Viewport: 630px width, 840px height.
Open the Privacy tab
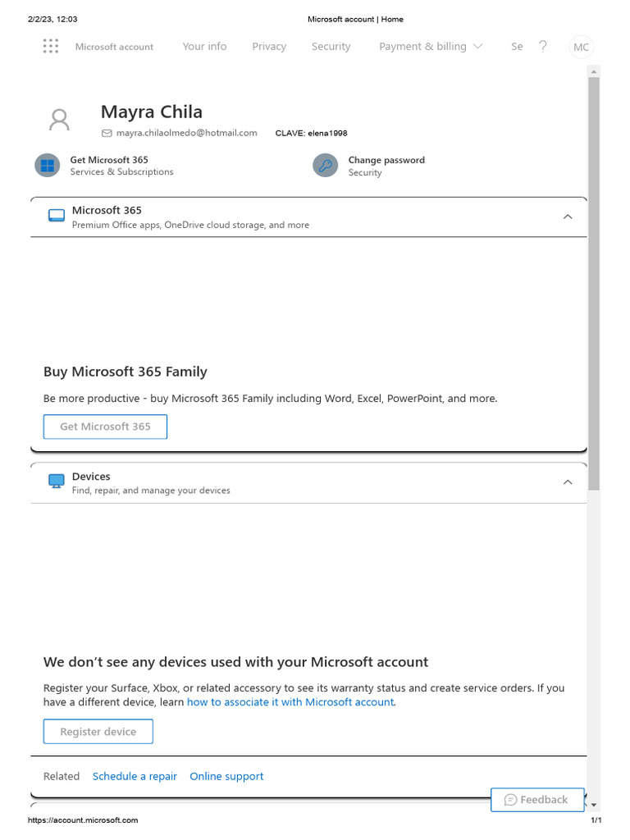click(x=269, y=47)
